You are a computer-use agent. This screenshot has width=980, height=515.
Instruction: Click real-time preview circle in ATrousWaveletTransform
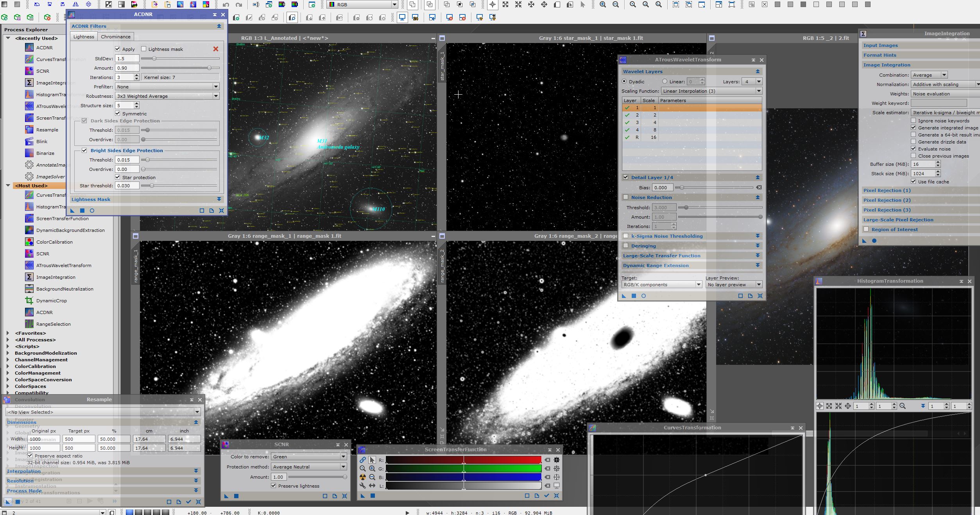(643, 296)
